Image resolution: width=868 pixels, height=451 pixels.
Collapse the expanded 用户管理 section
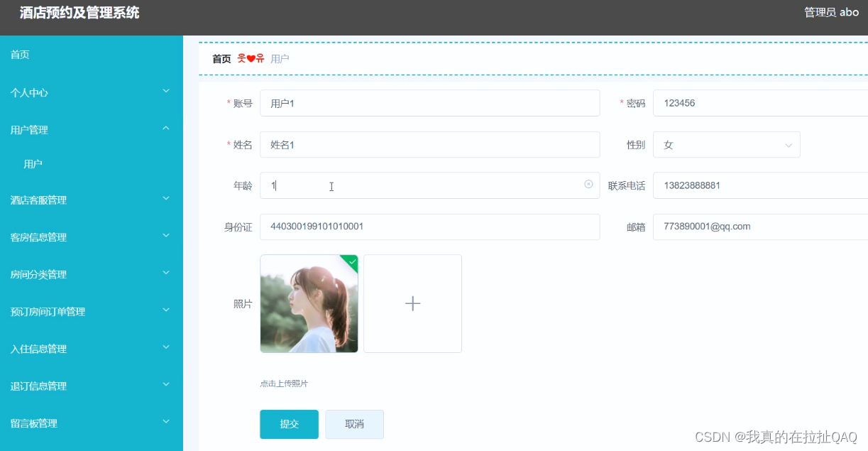click(166, 128)
